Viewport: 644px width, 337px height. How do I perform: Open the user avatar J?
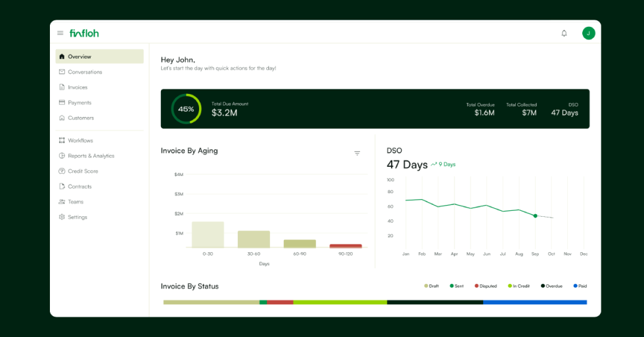click(x=588, y=33)
